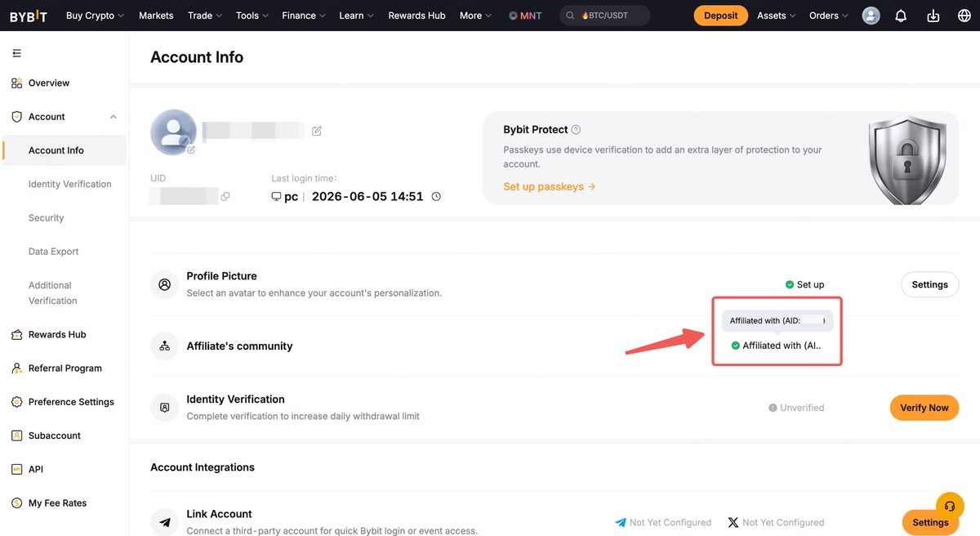Click the Identity Verification row icon
The height and width of the screenshot is (536, 980).
[x=165, y=408]
